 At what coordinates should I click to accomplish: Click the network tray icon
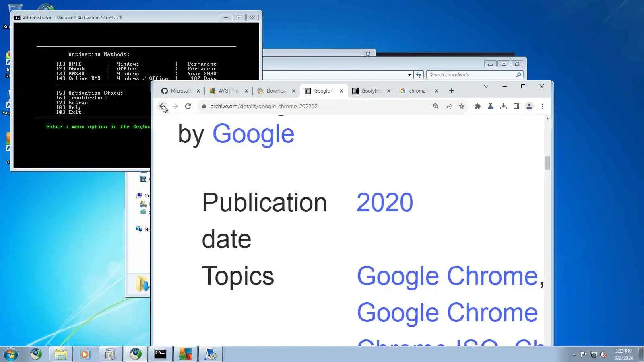pos(594,354)
